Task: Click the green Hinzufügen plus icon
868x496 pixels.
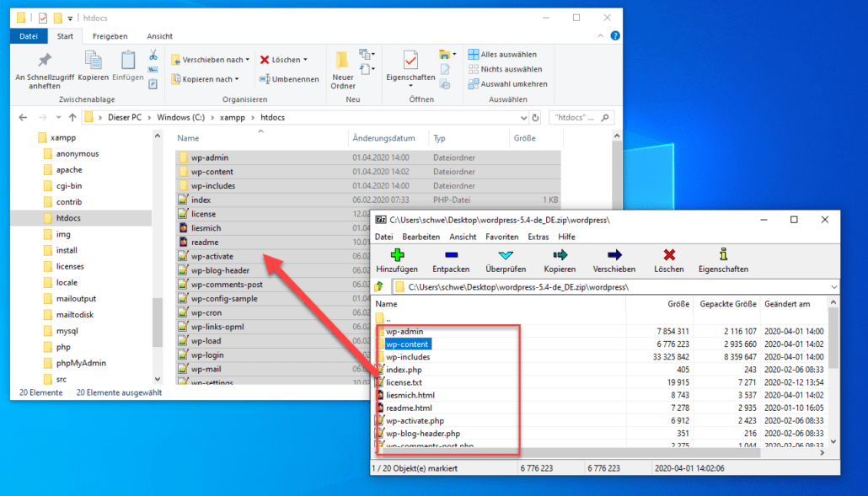Action: [397, 255]
